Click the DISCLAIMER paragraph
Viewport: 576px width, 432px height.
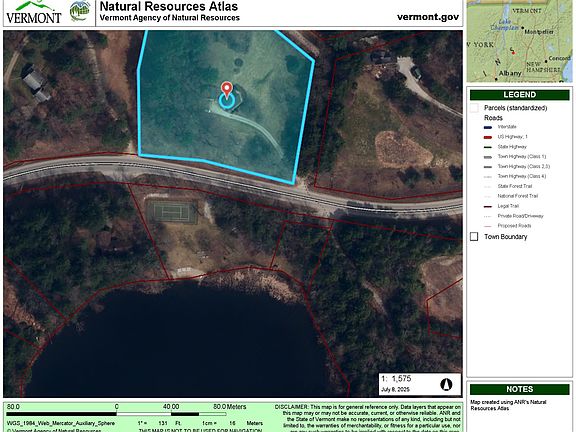pos(367,418)
